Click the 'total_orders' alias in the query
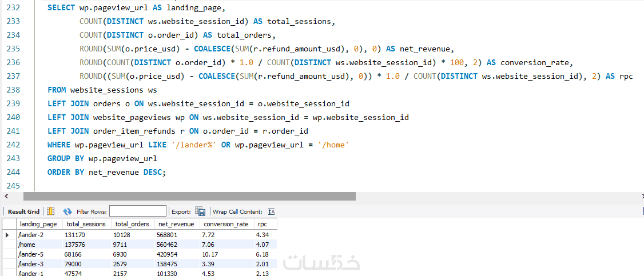Viewport: 644px width, 276px height. (x=244, y=35)
